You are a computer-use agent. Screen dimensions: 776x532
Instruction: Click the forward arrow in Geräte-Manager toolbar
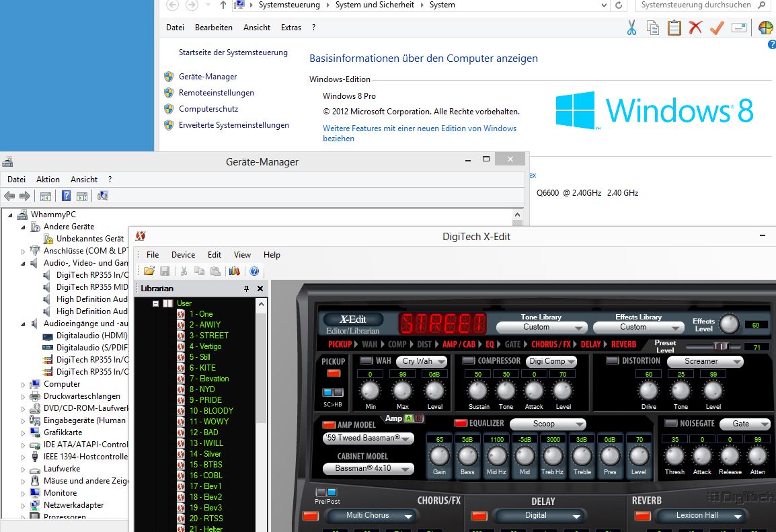click(25, 196)
